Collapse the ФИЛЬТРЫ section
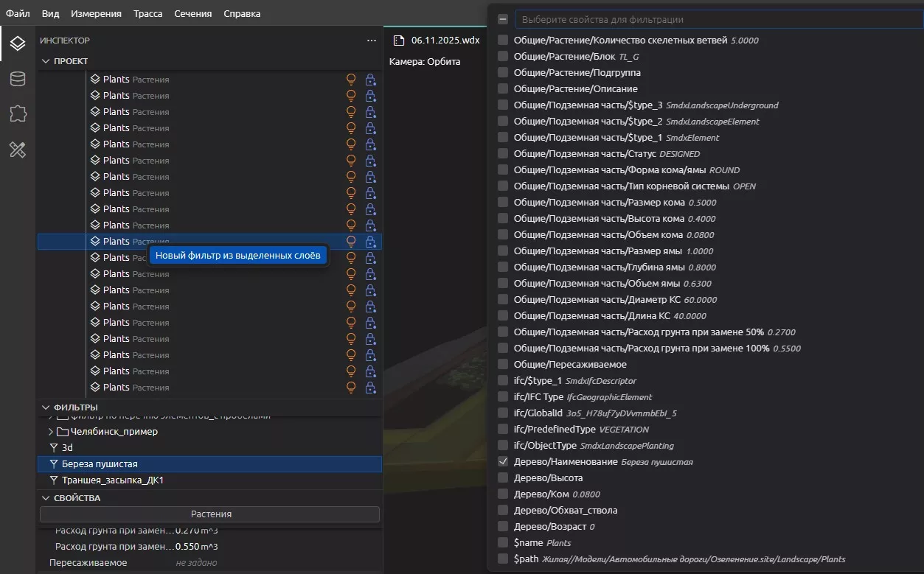The width and height of the screenshot is (924, 574). [x=46, y=407]
